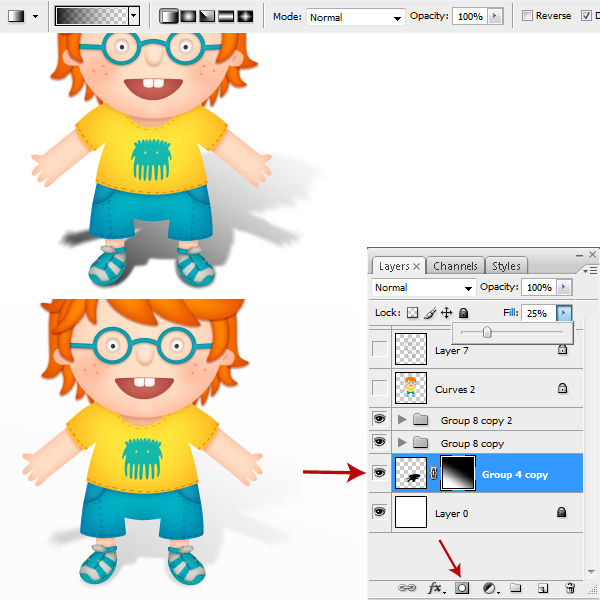
Task: Hide Layer 0 visibility eye
Action: (380, 512)
